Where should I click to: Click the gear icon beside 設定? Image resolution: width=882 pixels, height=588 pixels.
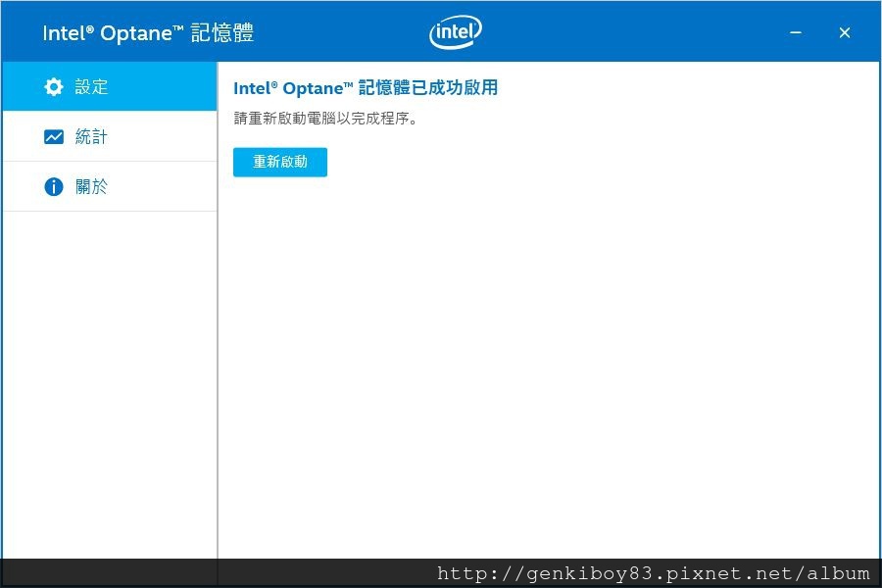coord(54,86)
